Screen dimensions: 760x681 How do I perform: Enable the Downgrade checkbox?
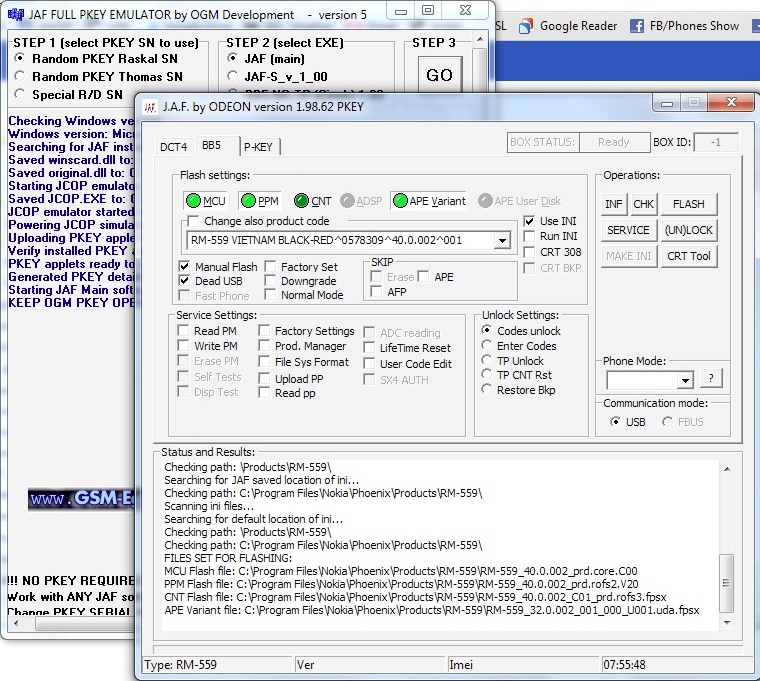click(270, 281)
